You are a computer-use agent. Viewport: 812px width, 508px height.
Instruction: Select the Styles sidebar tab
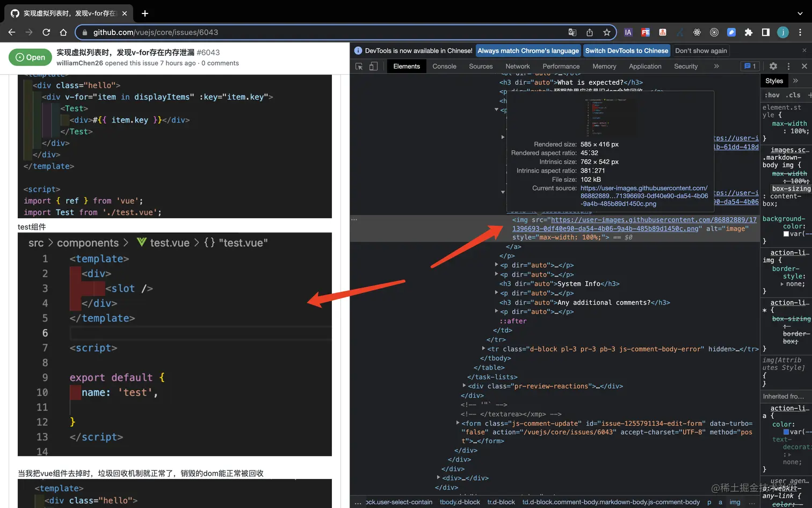[x=774, y=81]
